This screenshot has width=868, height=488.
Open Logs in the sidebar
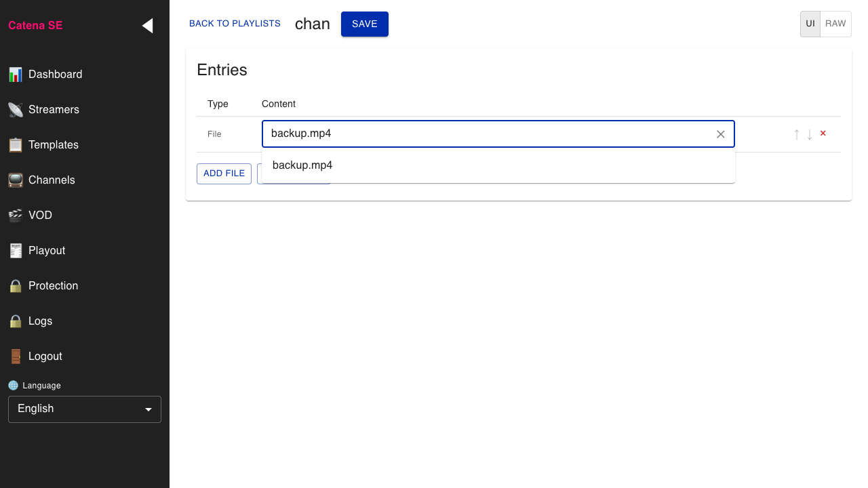[x=40, y=321]
